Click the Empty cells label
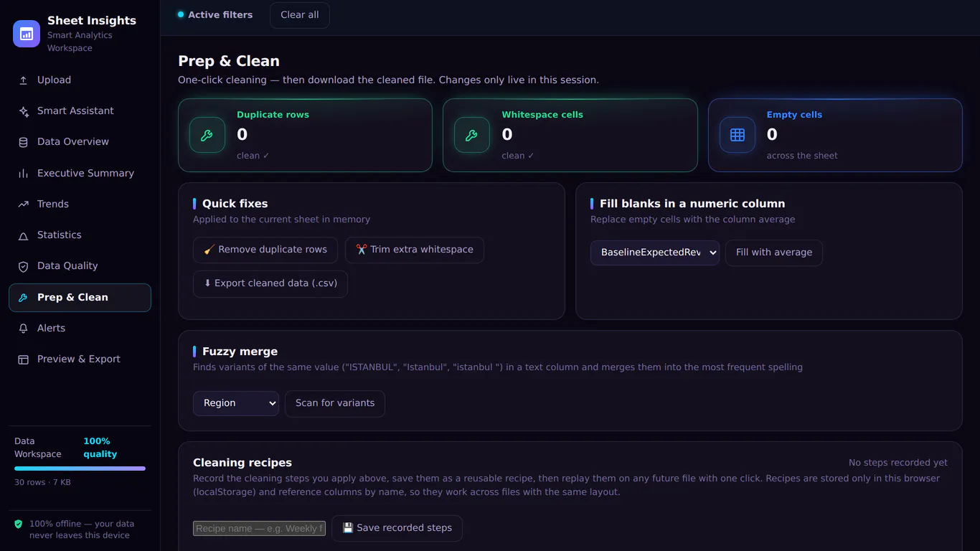Viewport: 980px width, 551px height. (794, 115)
